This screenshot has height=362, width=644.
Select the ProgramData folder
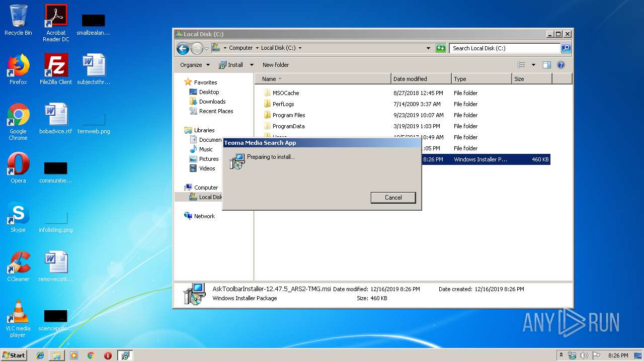click(x=288, y=126)
